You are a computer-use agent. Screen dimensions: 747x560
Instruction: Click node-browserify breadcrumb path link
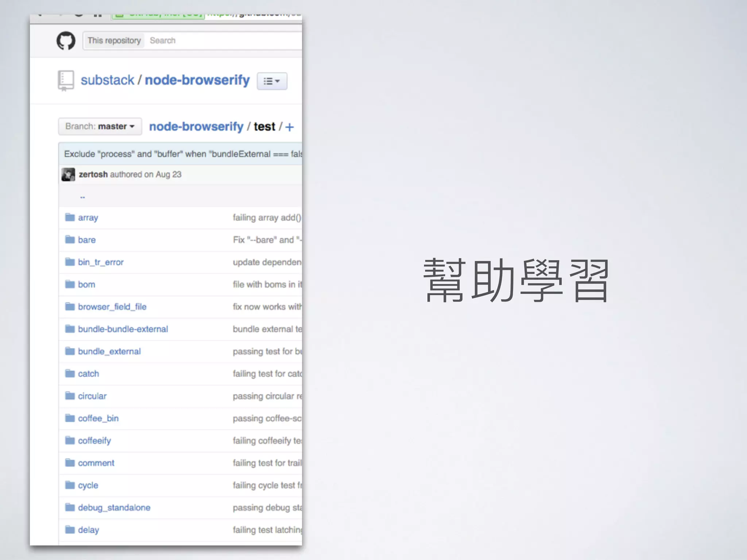[x=196, y=127]
